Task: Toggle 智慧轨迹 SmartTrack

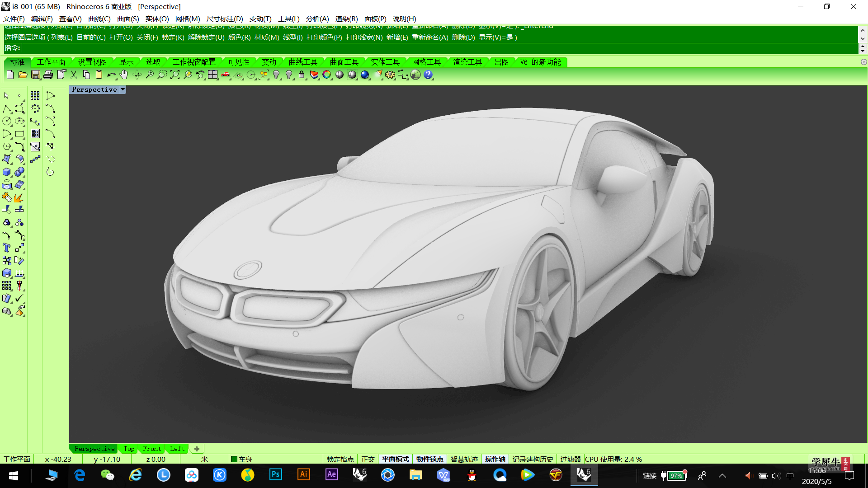Action: click(464, 459)
